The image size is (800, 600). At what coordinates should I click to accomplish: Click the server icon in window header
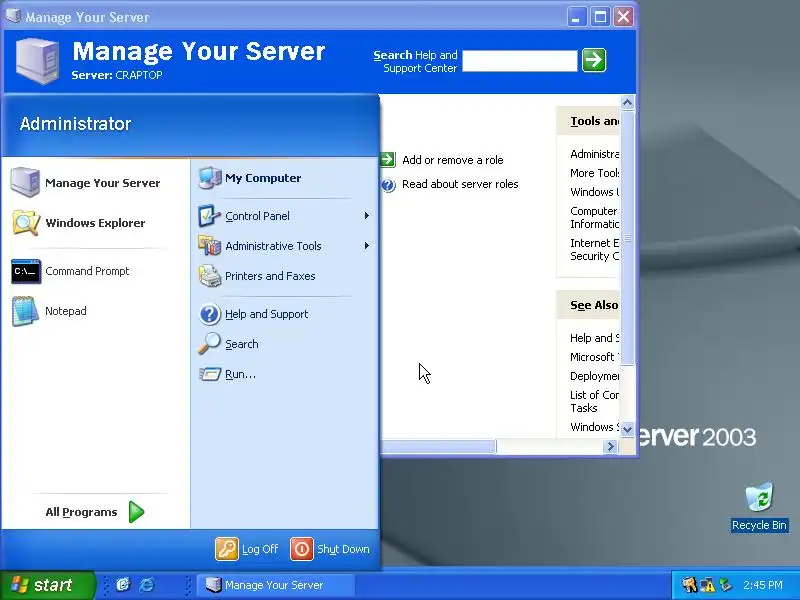(x=37, y=61)
